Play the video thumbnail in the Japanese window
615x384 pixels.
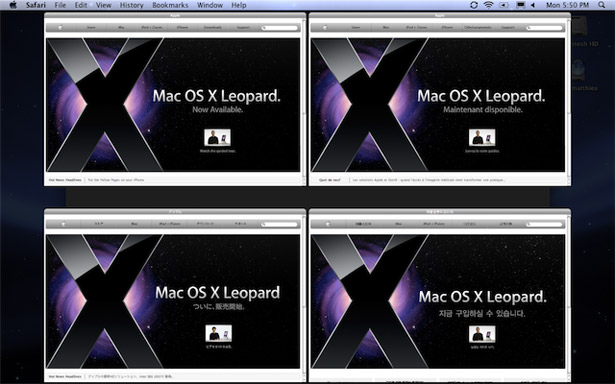[218, 333]
